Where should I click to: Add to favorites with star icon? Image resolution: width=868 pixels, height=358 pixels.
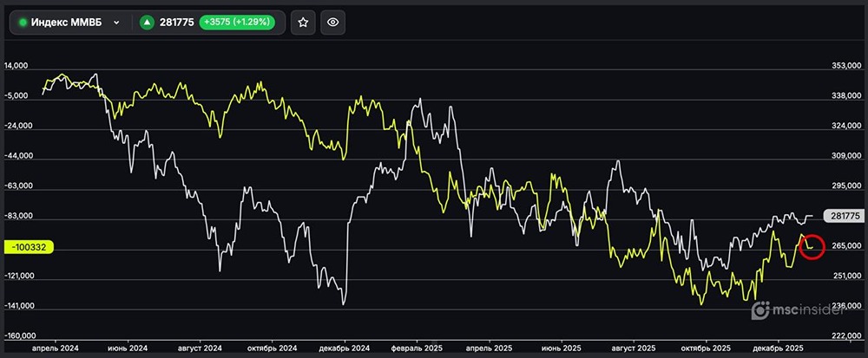point(303,23)
